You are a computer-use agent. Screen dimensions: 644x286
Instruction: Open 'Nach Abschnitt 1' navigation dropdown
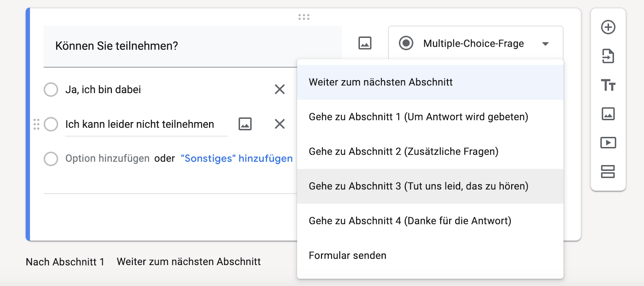pyautogui.click(x=188, y=262)
